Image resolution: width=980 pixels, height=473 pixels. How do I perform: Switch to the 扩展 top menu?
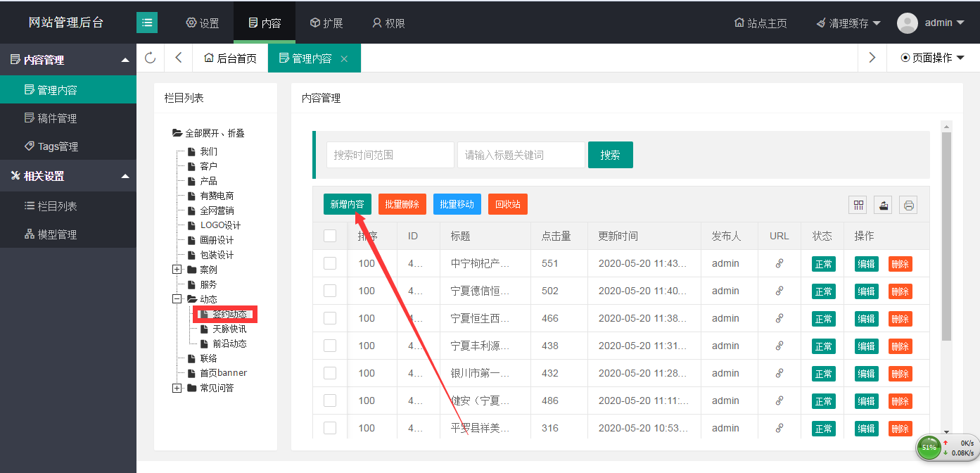(x=326, y=23)
